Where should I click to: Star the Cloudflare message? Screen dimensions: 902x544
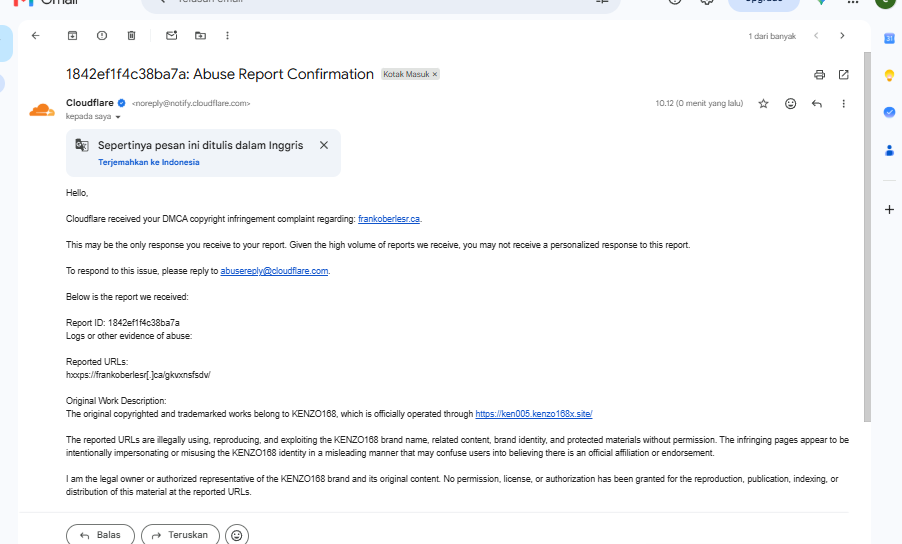[763, 104]
